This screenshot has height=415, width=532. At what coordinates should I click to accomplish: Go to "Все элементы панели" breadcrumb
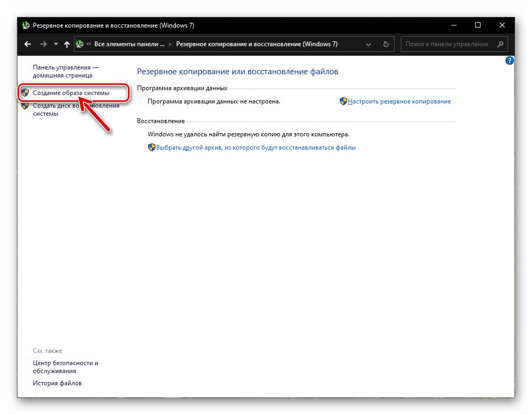129,44
